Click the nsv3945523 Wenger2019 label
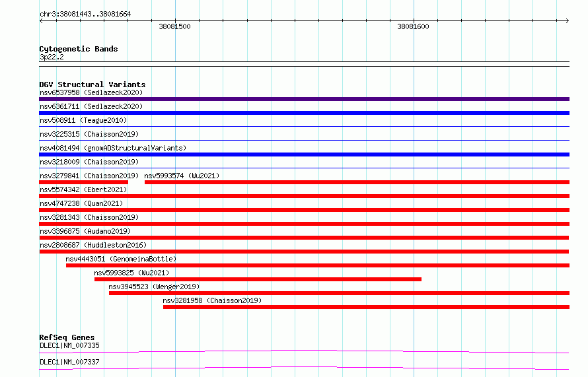This screenshot has height=377, width=588. pos(154,287)
